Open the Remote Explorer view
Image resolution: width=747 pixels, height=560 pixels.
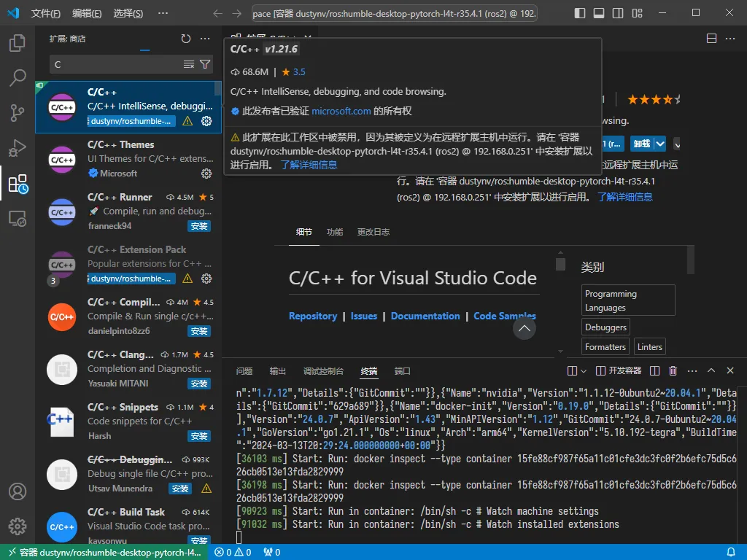pyautogui.click(x=18, y=219)
